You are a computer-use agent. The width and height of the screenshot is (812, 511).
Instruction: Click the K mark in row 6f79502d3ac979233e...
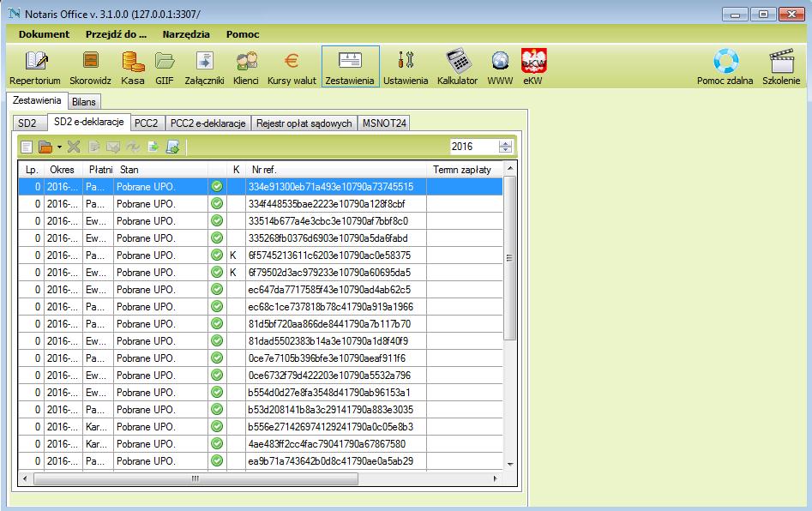(233, 273)
